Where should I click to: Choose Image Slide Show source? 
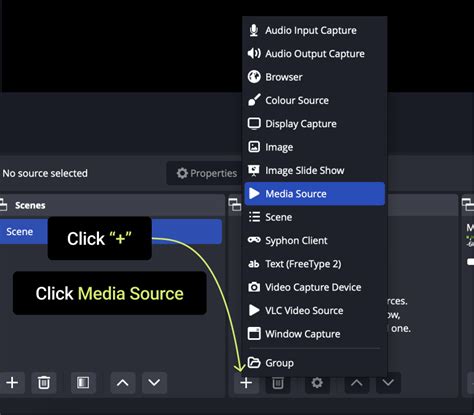315,170
